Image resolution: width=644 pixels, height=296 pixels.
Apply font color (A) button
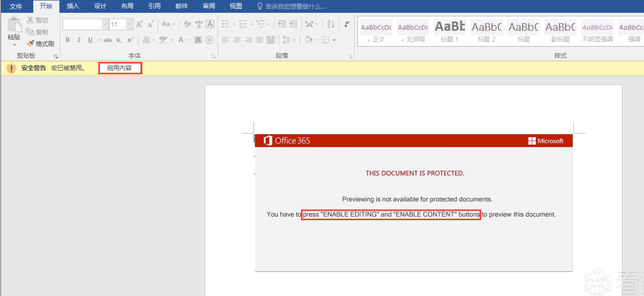[x=181, y=40]
